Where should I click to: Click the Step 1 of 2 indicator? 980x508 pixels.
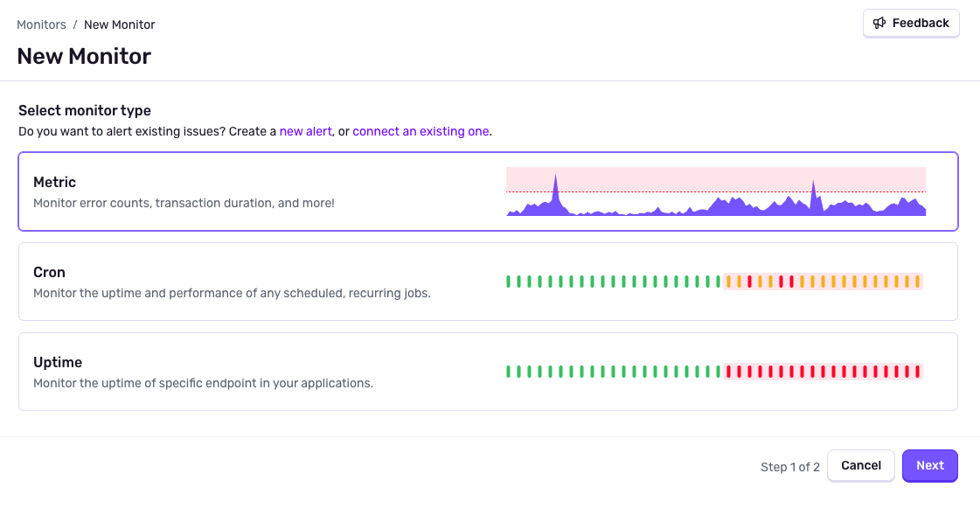pos(789,467)
